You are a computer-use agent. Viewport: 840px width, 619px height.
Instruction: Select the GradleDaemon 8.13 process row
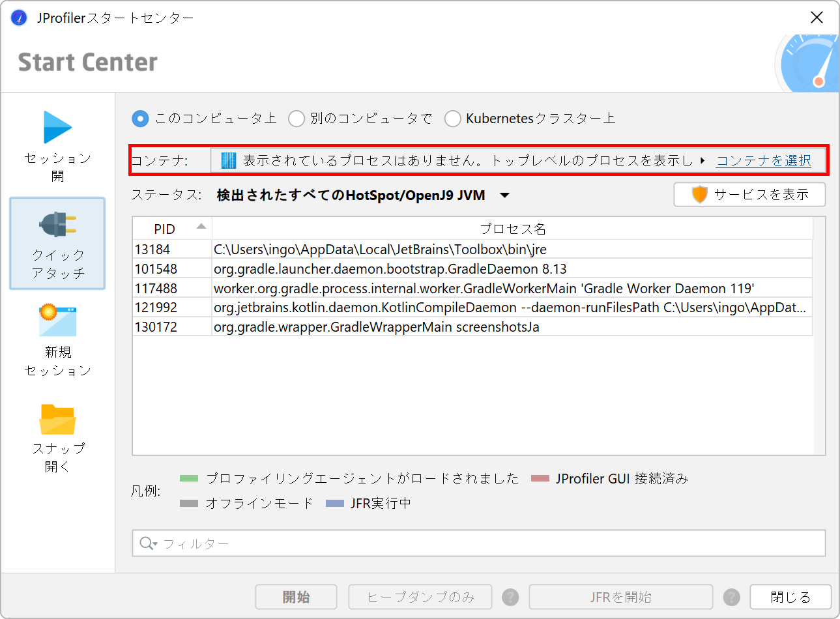click(472, 269)
